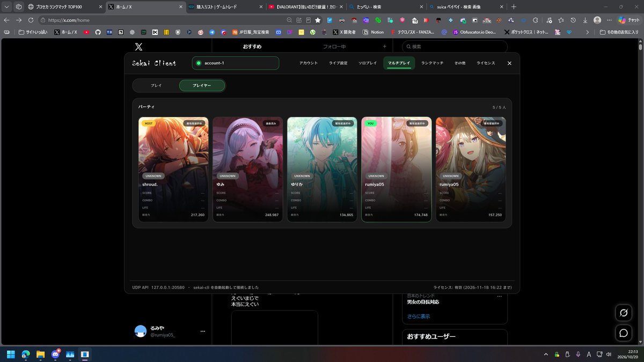Show hidden system tray icons chevron
The image size is (644, 362).
pyautogui.click(x=546, y=354)
